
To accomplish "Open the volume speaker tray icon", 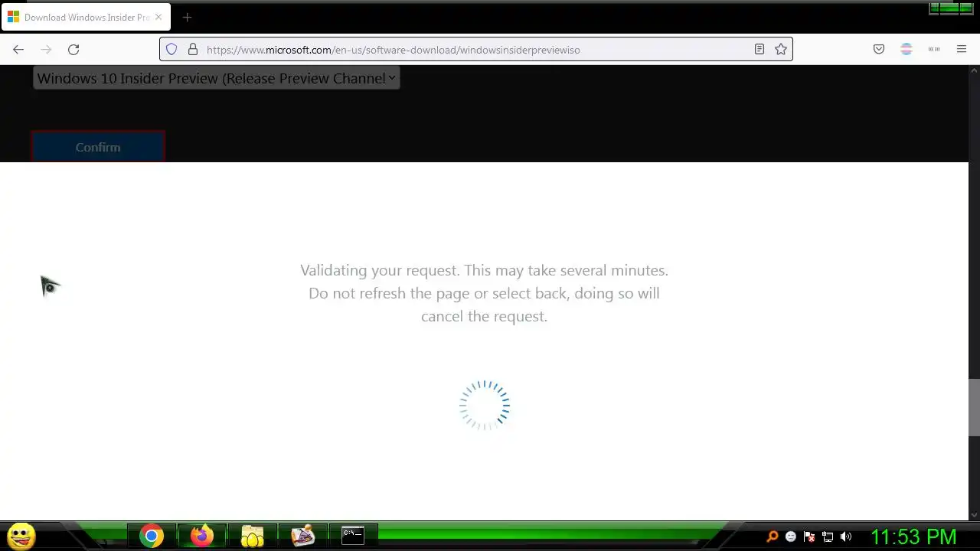I will 846,536.
